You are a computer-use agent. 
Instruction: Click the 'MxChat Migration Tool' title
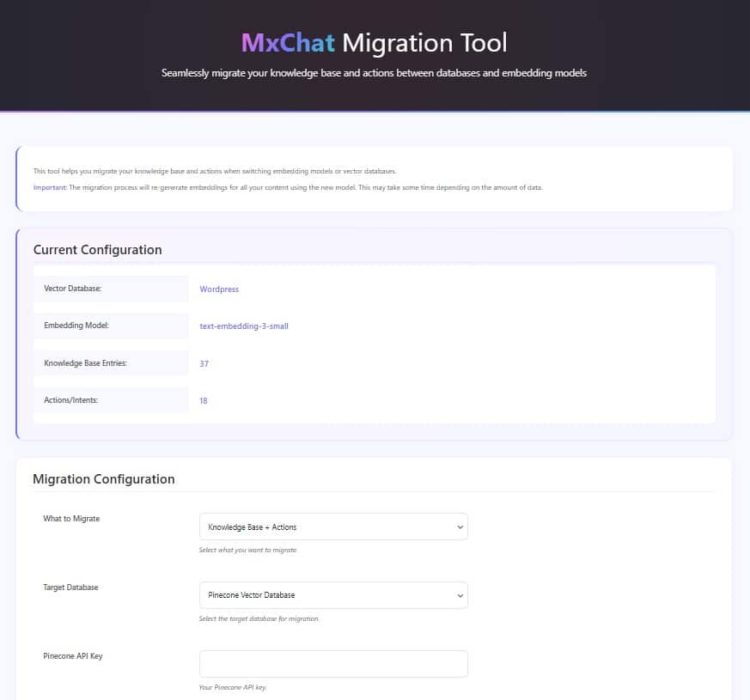[374, 43]
